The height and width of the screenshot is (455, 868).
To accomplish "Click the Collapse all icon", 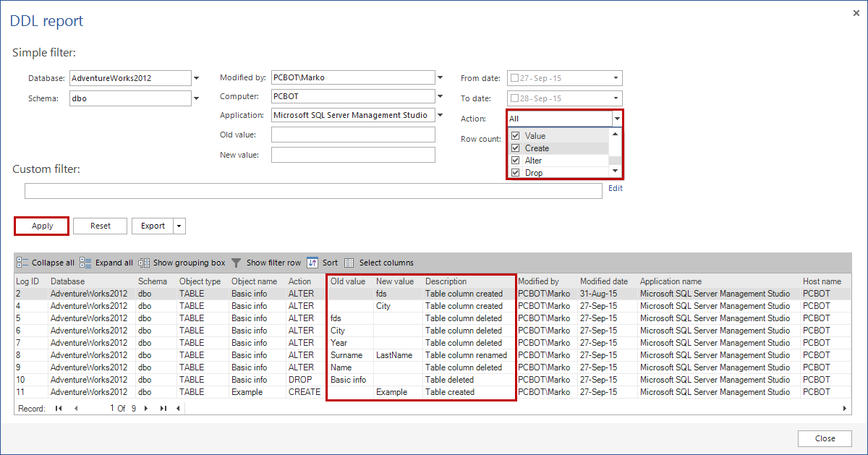I will (x=22, y=263).
